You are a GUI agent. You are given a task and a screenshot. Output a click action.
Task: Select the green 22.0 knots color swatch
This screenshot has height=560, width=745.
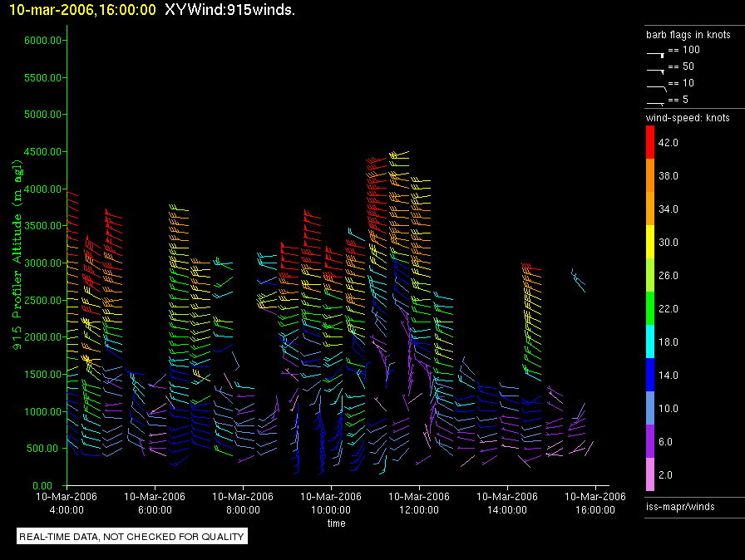click(652, 308)
